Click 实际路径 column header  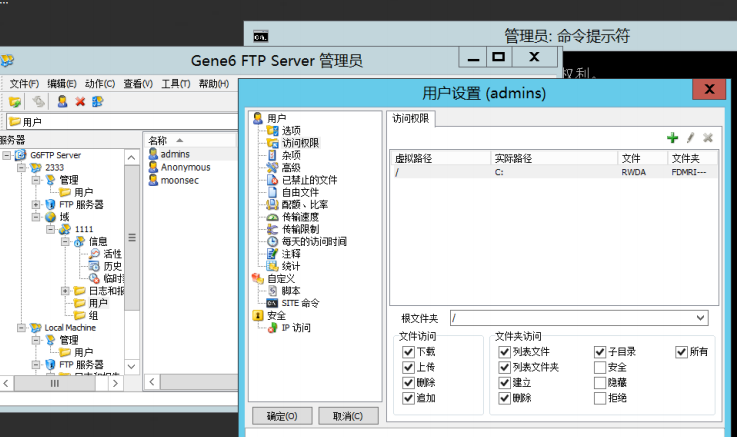pos(554,158)
